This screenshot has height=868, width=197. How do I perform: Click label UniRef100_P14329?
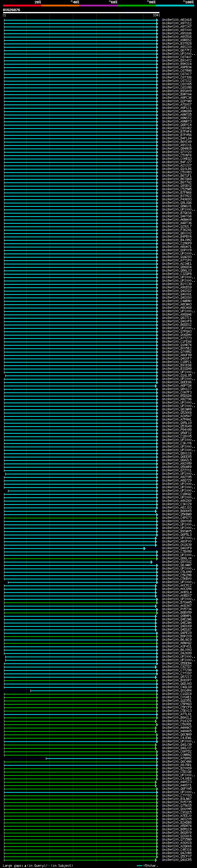pos(177,721)
